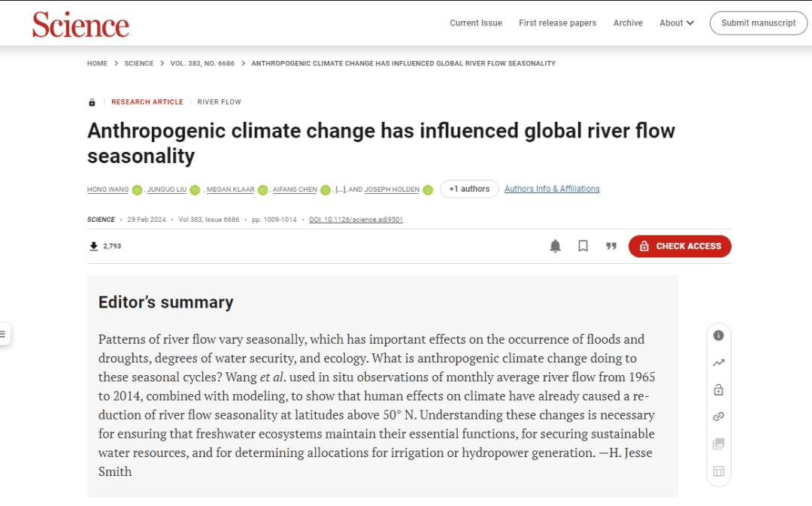Open the Archive menu item
The width and height of the screenshot is (812, 506).
(628, 23)
